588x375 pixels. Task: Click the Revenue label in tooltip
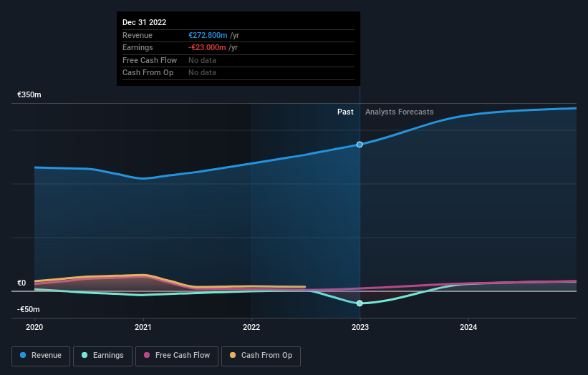pyautogui.click(x=138, y=35)
